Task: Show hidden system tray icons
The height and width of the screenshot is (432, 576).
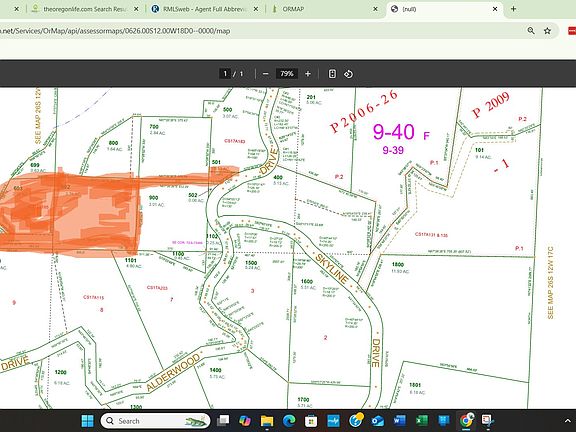Action: point(568,421)
